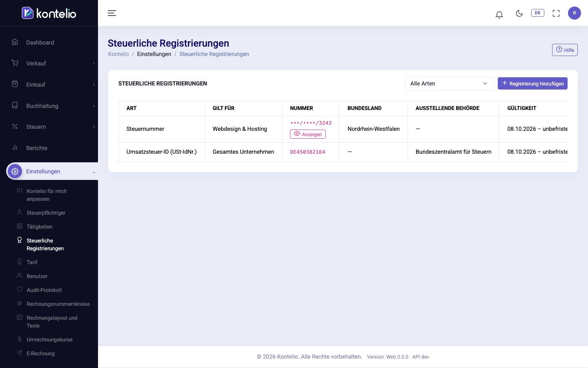The width and height of the screenshot is (588, 368).
Task: Toggle the sidebar hamburger menu
Action: 112,13
